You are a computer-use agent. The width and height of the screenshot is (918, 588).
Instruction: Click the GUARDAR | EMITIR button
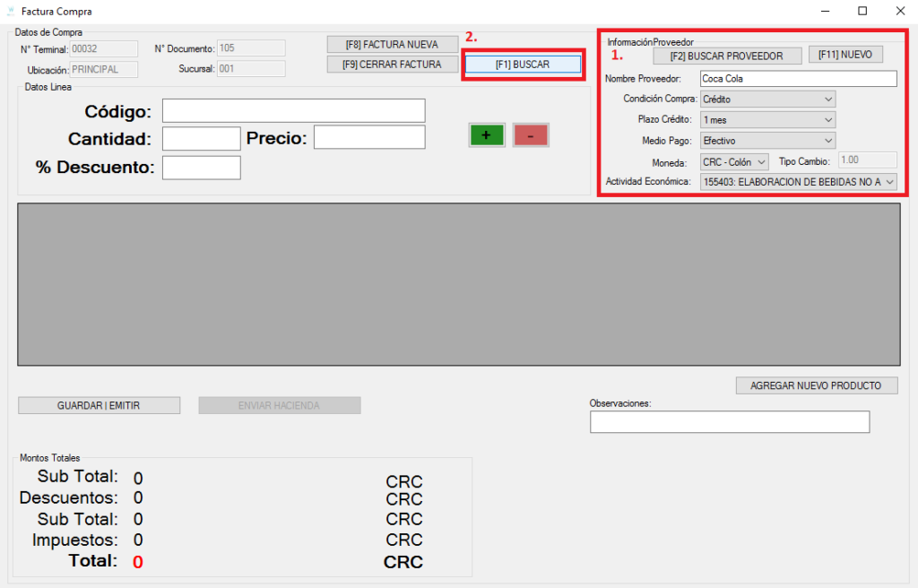point(99,406)
